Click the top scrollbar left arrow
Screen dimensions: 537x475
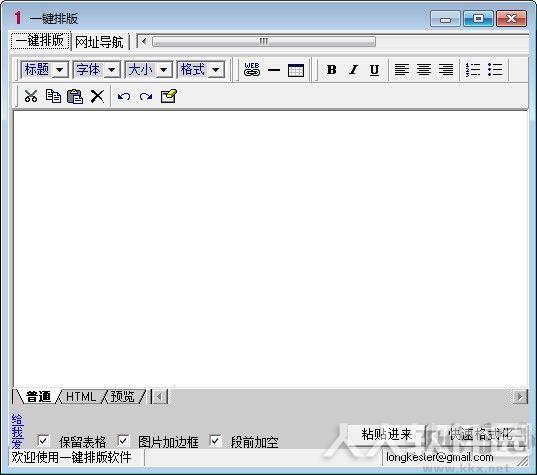pyautogui.click(x=144, y=42)
